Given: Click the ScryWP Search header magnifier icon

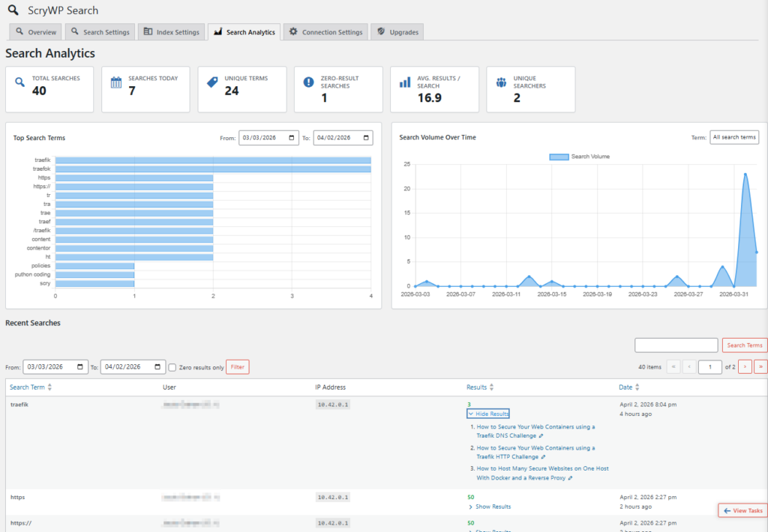Looking at the screenshot, I should pos(11,10).
